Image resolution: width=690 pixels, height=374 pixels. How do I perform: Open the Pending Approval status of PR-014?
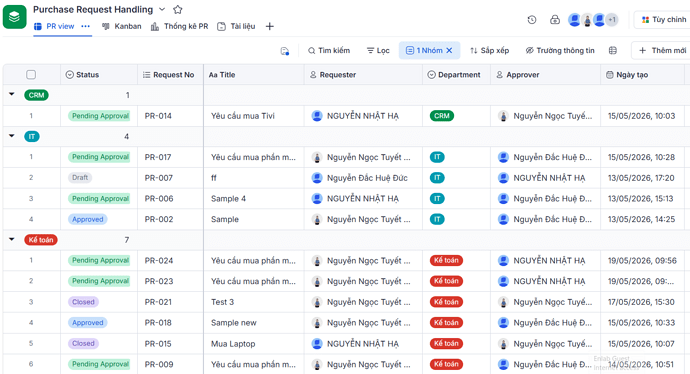(x=99, y=116)
